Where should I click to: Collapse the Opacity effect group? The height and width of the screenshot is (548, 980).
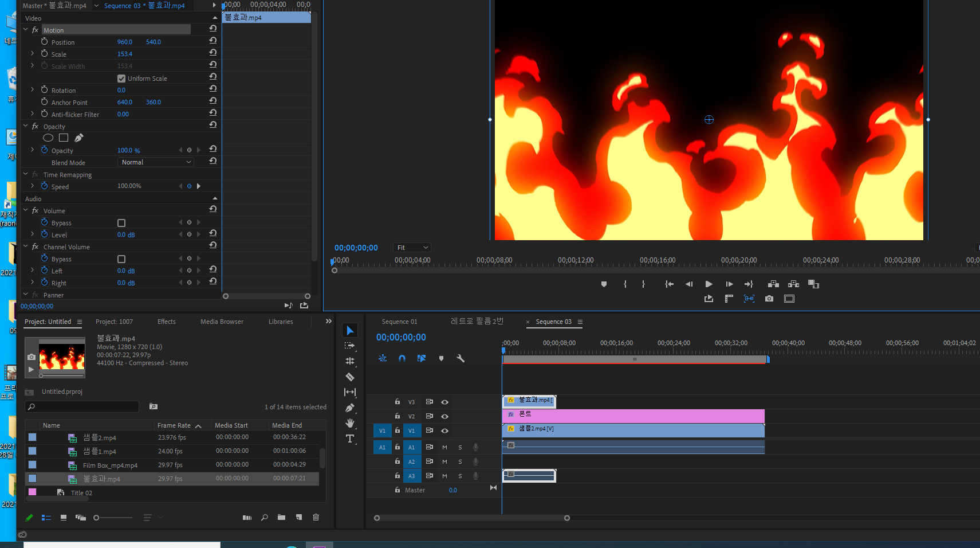coord(25,126)
